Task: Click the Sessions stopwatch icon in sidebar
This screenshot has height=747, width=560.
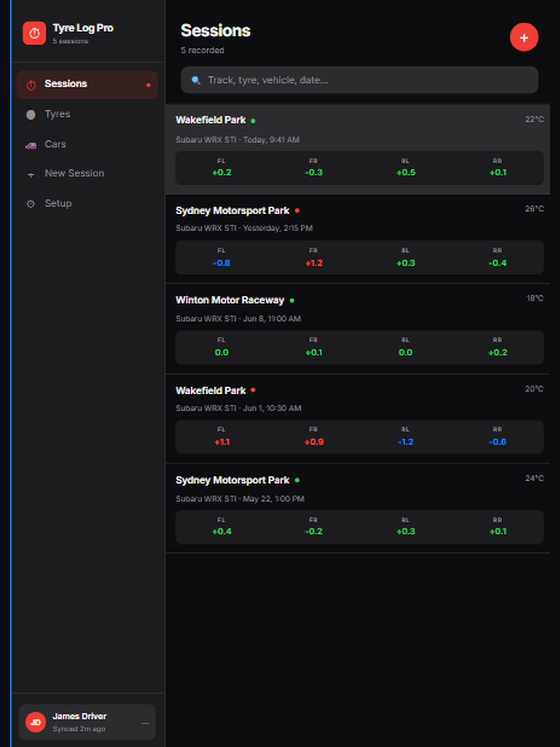Action: point(31,85)
